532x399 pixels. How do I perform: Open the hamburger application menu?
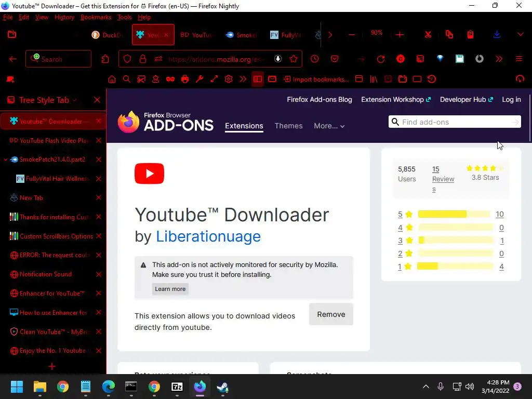pyautogui.click(x=519, y=59)
